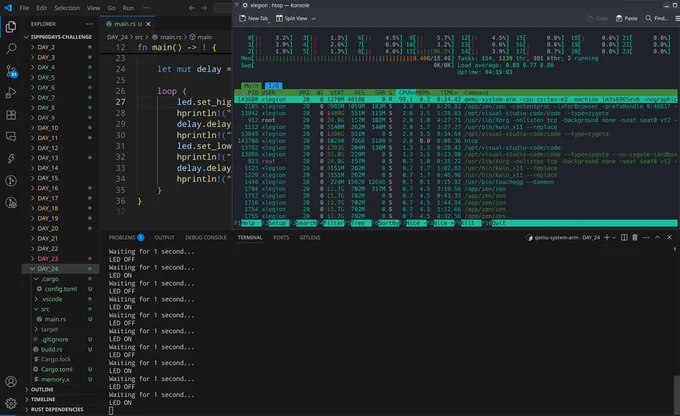Image resolution: width=680 pixels, height=416 pixels.
Task: Open the File menu
Action: [24, 8]
